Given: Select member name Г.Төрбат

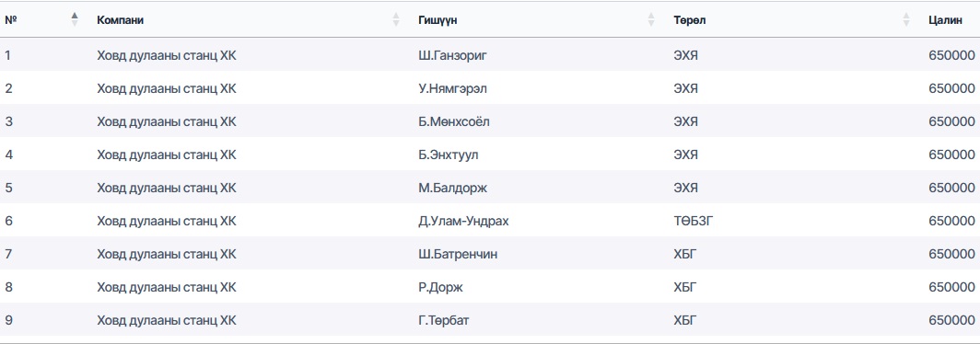Looking at the screenshot, I should pos(444,320).
